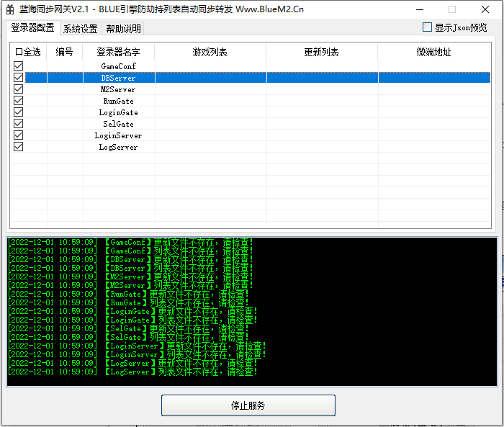Uncheck the LogServer row checkbox
This screenshot has width=504, height=427.
point(18,147)
